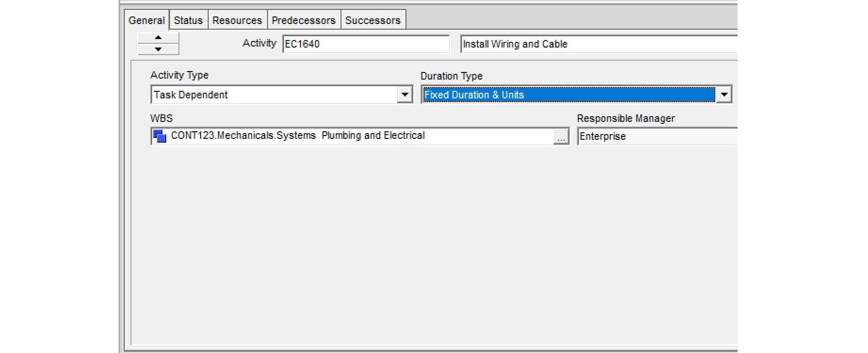Click the Duration Type label
Image resolution: width=868 pixels, height=353 pixels.
point(451,76)
